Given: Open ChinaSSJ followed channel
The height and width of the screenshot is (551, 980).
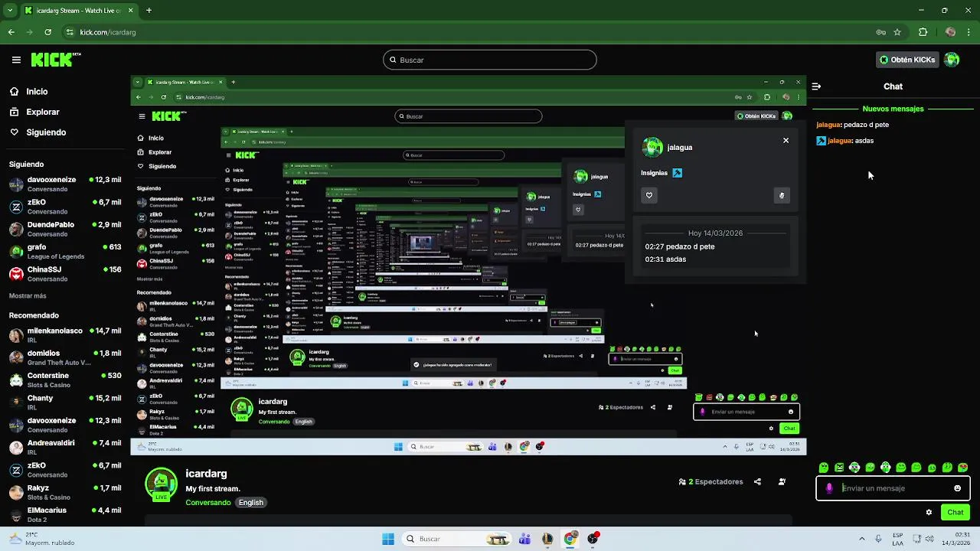Looking at the screenshot, I should point(65,274).
